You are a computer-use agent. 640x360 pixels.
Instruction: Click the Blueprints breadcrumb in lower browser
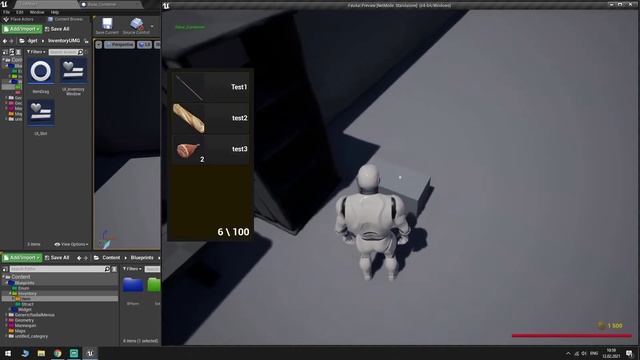coord(142,258)
